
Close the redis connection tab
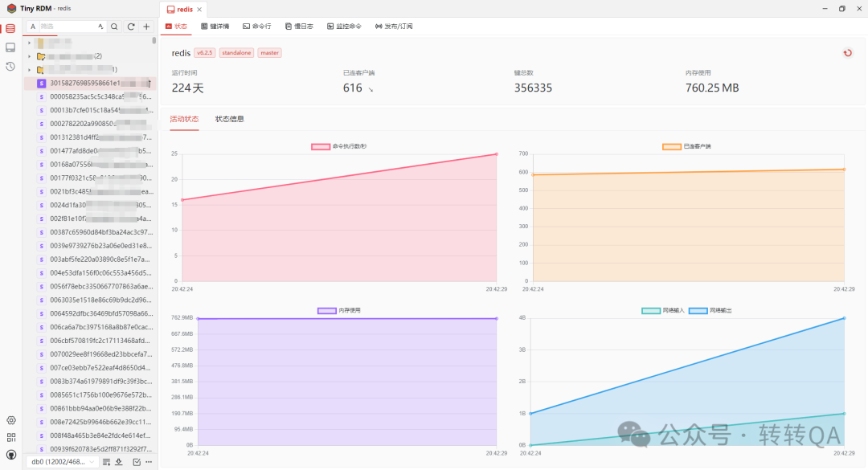point(199,10)
